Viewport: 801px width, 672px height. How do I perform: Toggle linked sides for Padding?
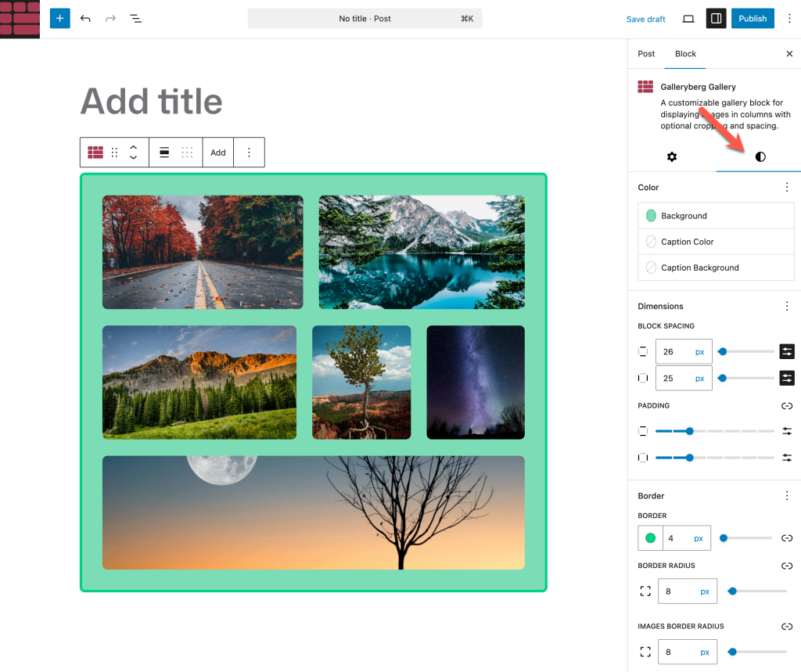pyautogui.click(x=787, y=406)
